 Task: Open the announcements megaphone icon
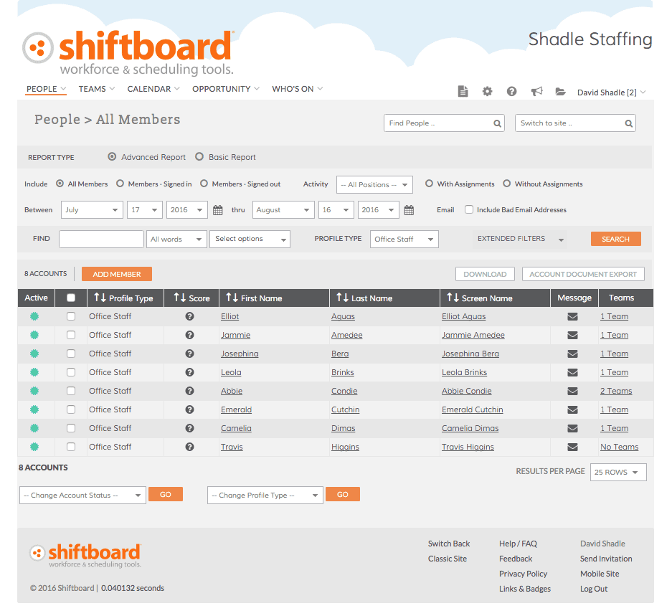(x=536, y=91)
